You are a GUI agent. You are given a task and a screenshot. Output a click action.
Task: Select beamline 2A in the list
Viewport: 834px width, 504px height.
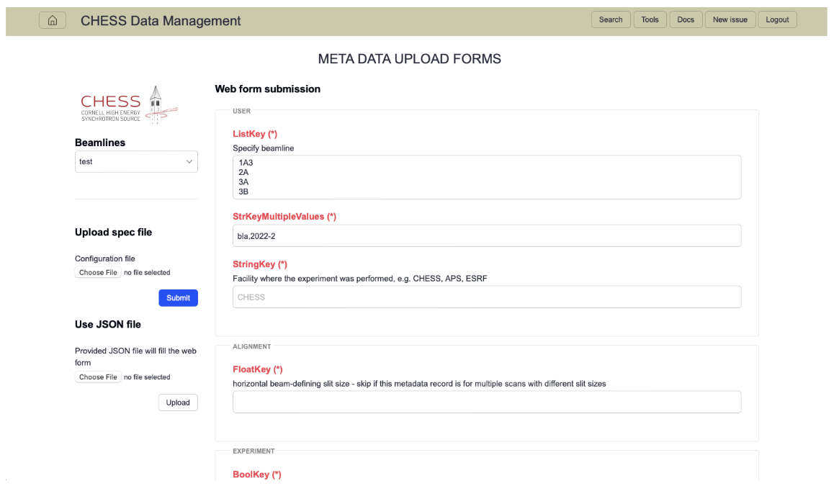tap(243, 173)
